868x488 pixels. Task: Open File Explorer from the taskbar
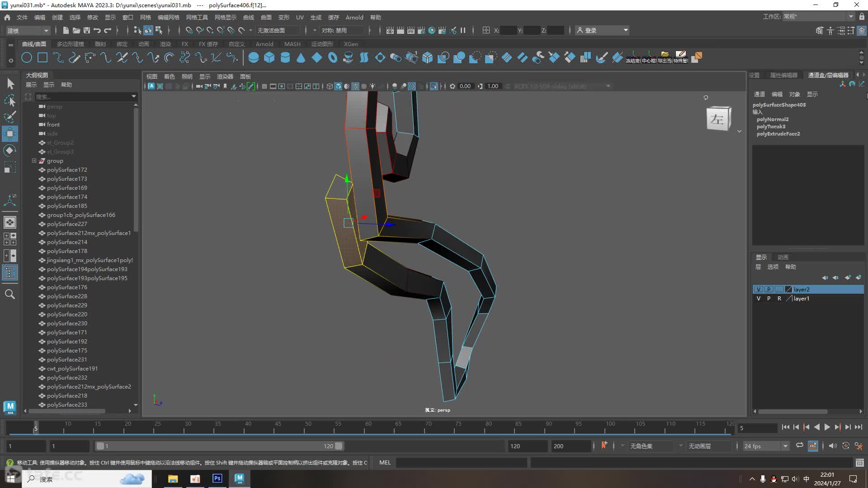coord(173,479)
